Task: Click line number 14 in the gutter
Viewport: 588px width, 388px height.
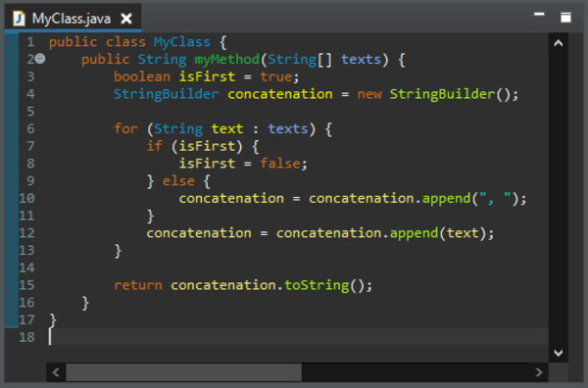Action: pos(26,267)
